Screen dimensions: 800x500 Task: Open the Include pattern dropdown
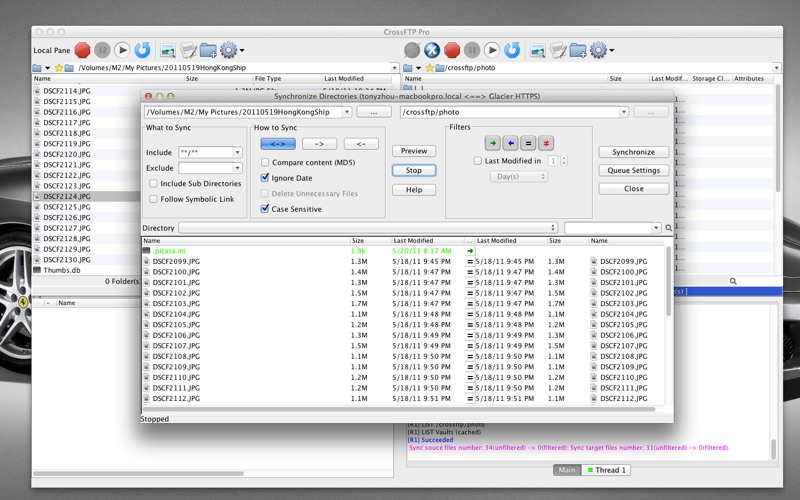(x=237, y=153)
